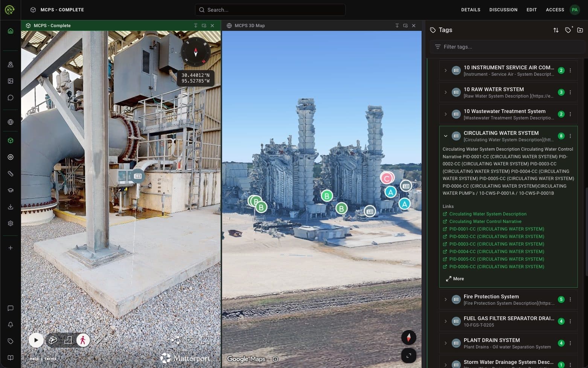Viewport: 588px width, 368px height.
Task: Open options menu for Fire Protection System
Action: pyautogui.click(x=570, y=299)
